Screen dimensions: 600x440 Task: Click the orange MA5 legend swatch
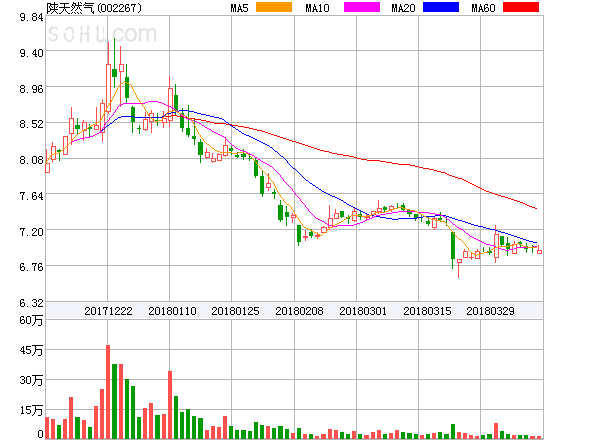coord(274,7)
